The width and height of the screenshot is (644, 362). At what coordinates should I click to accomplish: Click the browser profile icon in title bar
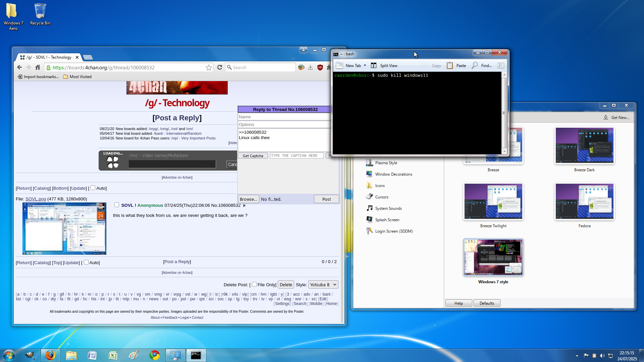pos(304,50)
